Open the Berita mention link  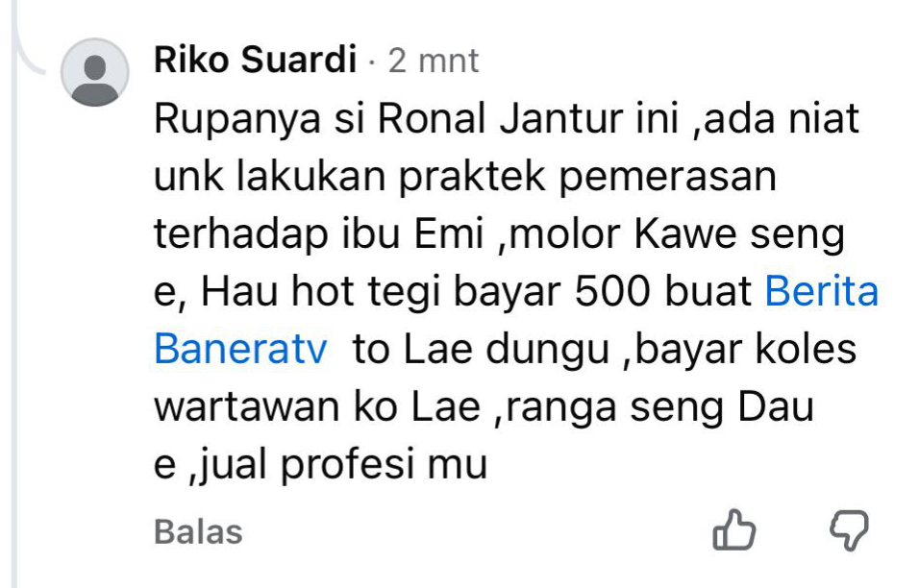tap(822, 291)
